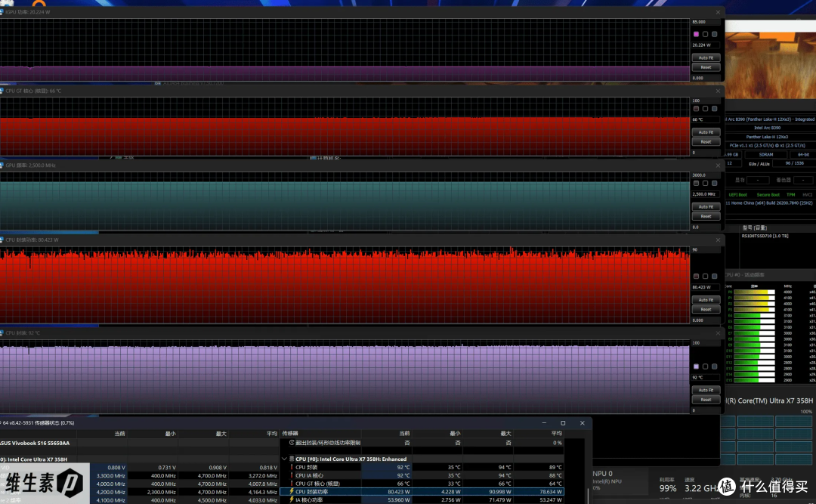Click the first color box in CPU package power graph
The image size is (816, 504).
697,277
